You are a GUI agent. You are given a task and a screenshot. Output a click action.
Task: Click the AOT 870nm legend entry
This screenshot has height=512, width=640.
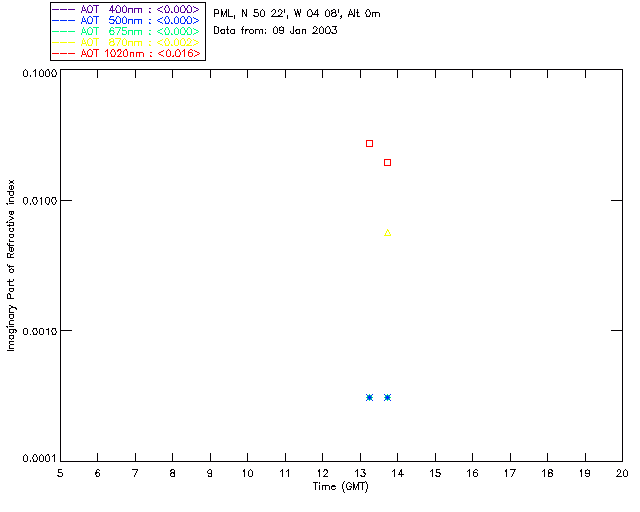[x=126, y=42]
